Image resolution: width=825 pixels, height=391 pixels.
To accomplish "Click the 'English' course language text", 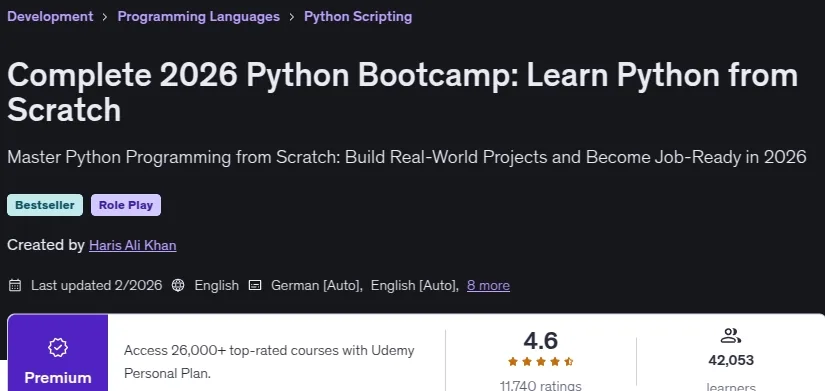I will 217,285.
